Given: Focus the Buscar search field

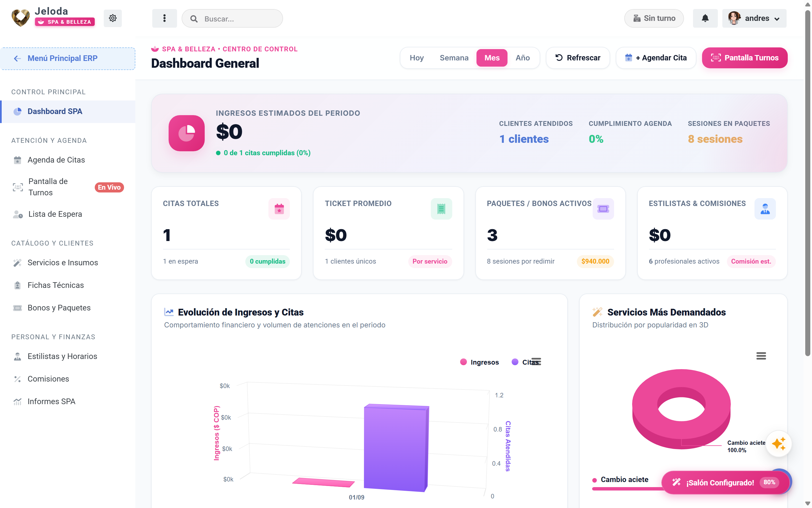Looking at the screenshot, I should (x=232, y=18).
